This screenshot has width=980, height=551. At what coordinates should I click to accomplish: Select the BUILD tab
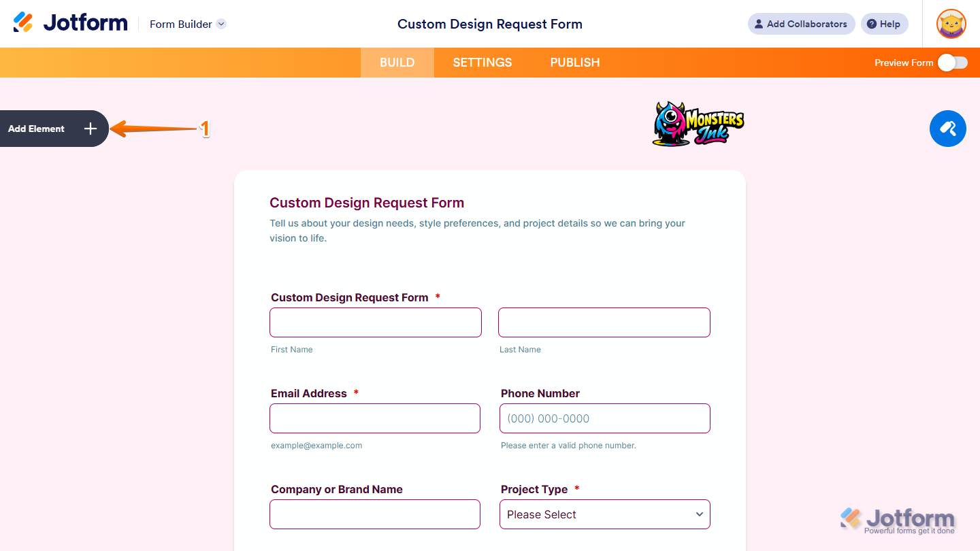point(397,62)
